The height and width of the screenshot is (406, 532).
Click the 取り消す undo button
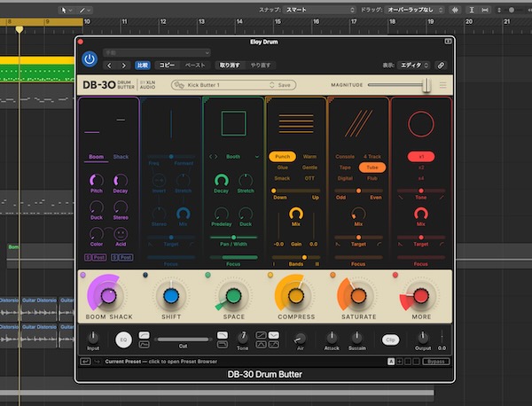pos(230,66)
